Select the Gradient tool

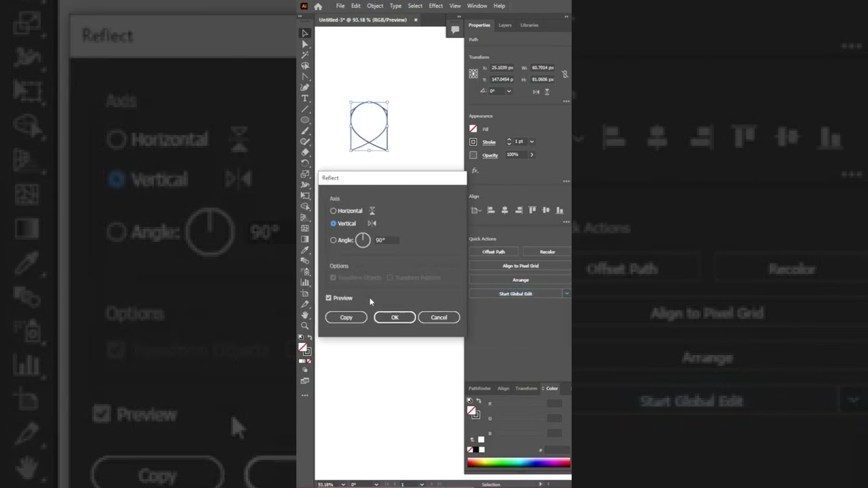click(305, 239)
